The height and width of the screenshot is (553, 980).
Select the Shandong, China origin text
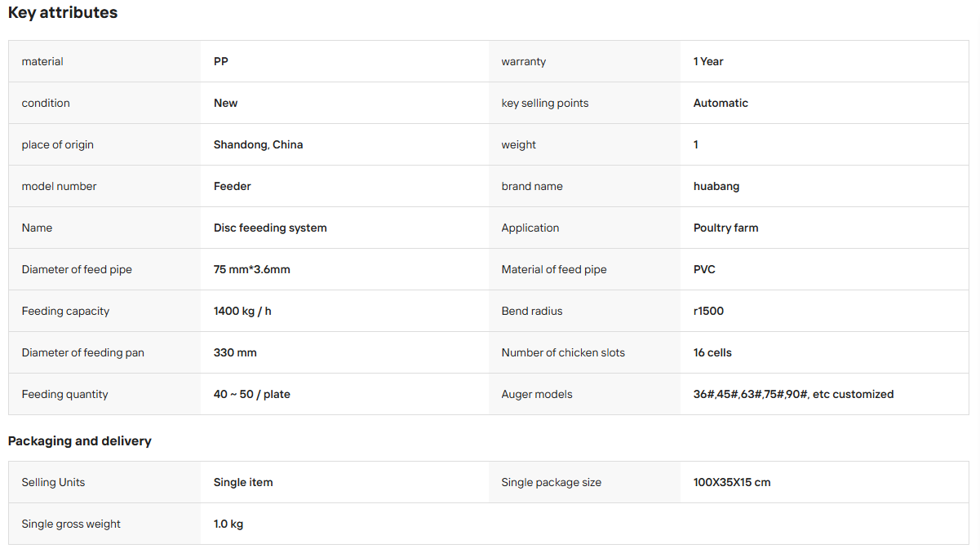[x=258, y=144]
